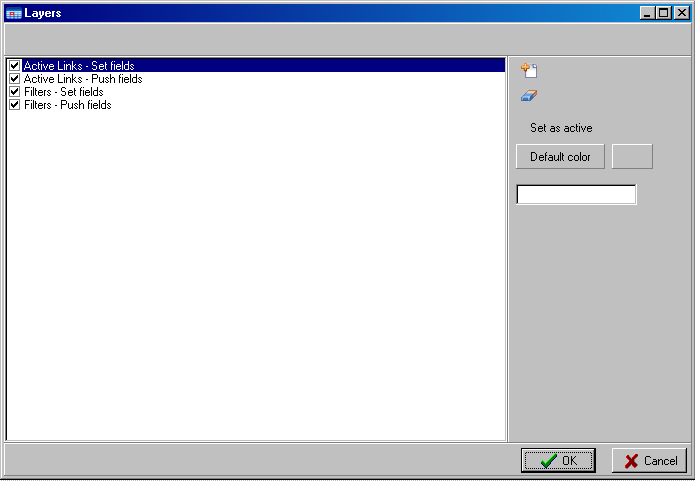The image size is (695, 481).
Task: Uncheck the Active Links - Push fields checkbox
Action: [15, 78]
